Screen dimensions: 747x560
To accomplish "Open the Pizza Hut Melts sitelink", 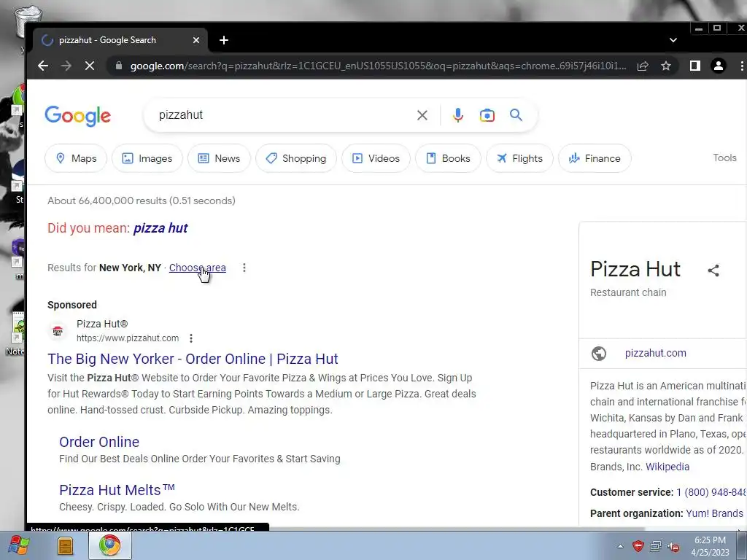I will (117, 490).
